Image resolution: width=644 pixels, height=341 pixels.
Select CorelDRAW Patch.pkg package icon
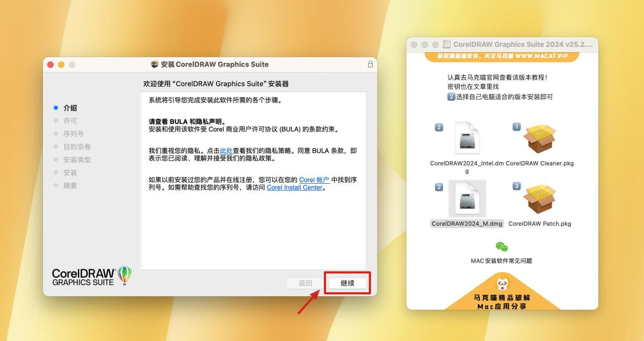[x=539, y=199]
